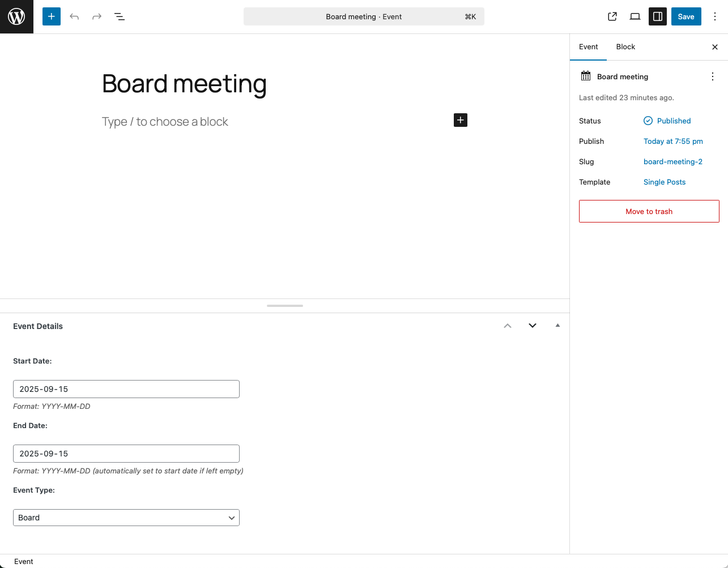Click the Move to trash button
The width and height of the screenshot is (728, 568).
[x=649, y=211]
